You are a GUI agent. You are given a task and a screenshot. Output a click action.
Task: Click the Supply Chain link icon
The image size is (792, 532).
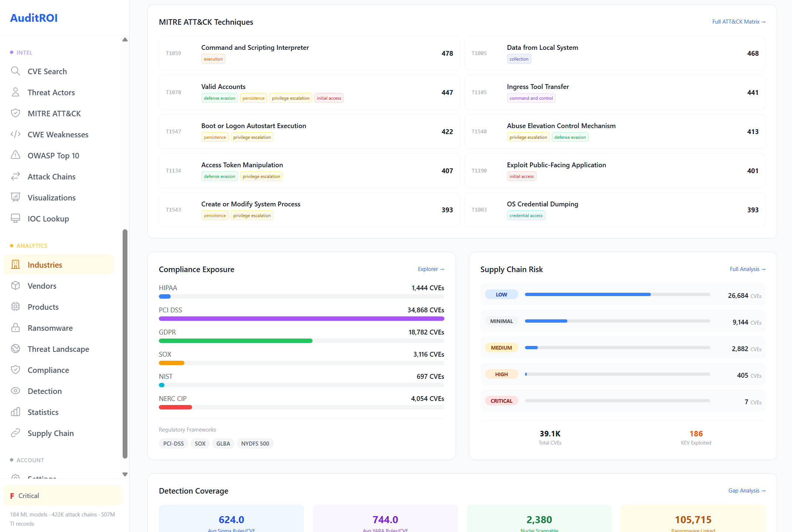pos(15,433)
